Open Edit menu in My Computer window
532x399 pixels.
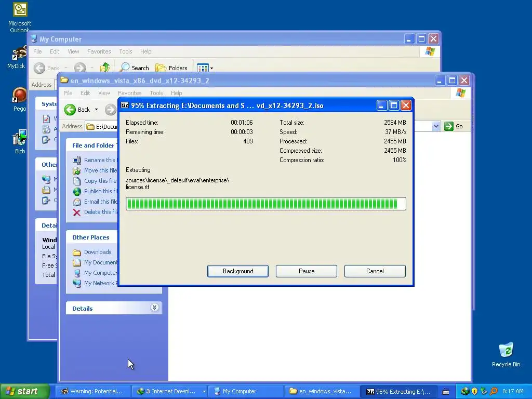(55, 51)
